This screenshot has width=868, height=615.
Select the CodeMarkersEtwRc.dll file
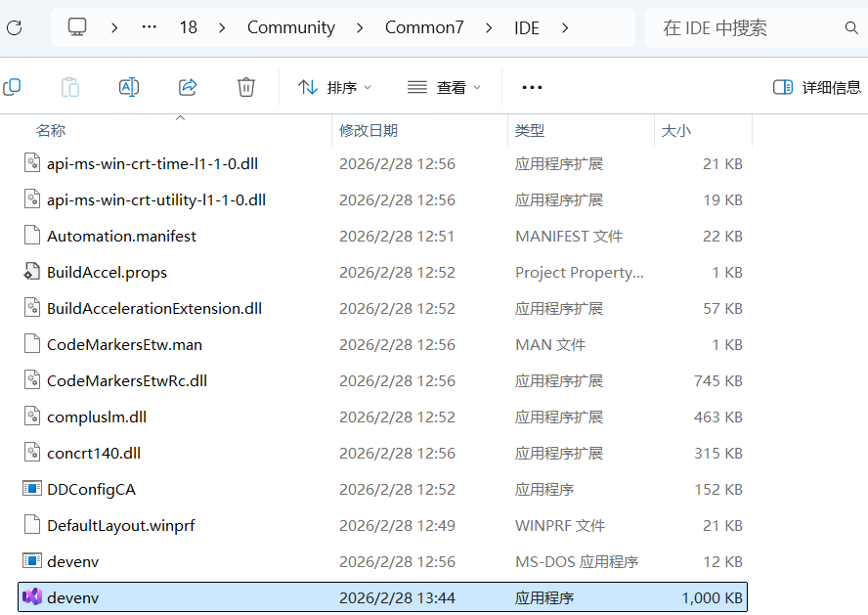click(x=382, y=381)
